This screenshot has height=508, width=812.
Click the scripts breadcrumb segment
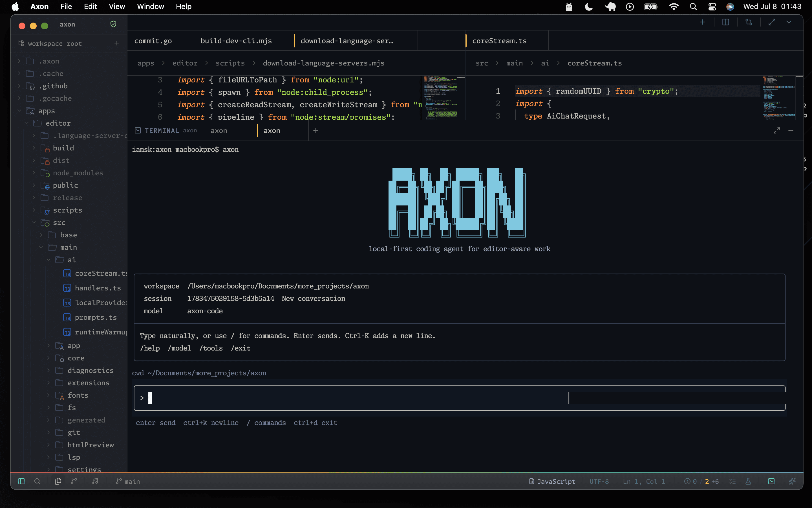click(x=230, y=63)
